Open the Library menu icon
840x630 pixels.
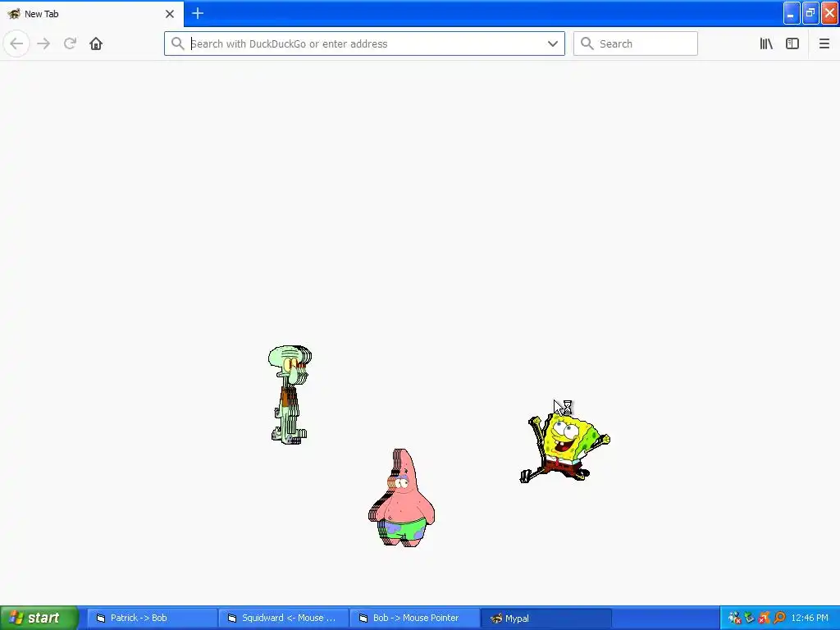click(x=766, y=43)
